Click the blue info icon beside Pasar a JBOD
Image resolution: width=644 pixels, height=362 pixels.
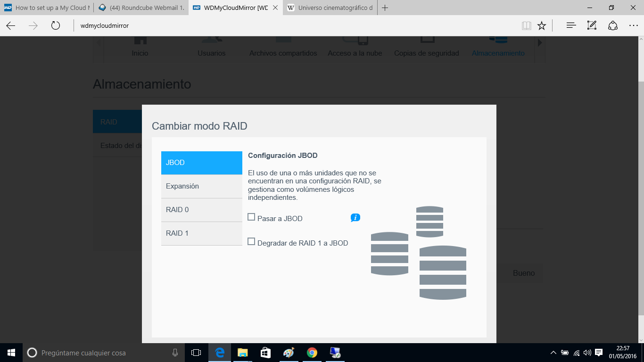[x=355, y=217]
